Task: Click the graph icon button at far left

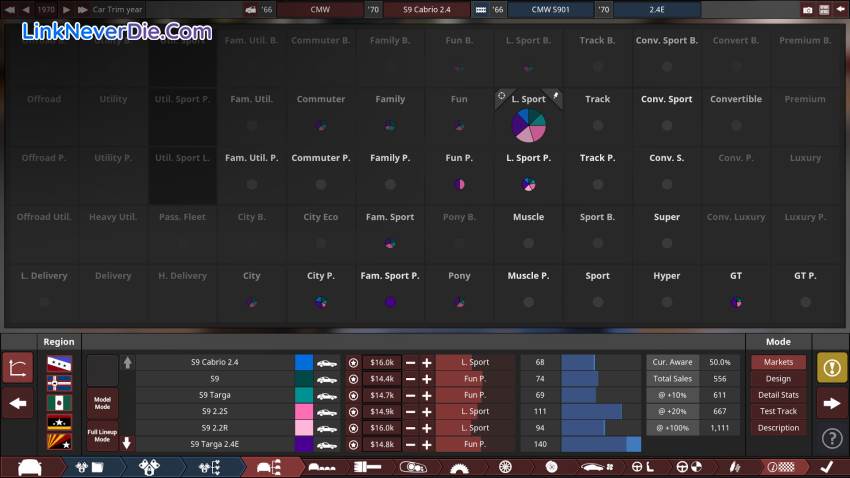Action: pyautogui.click(x=18, y=368)
